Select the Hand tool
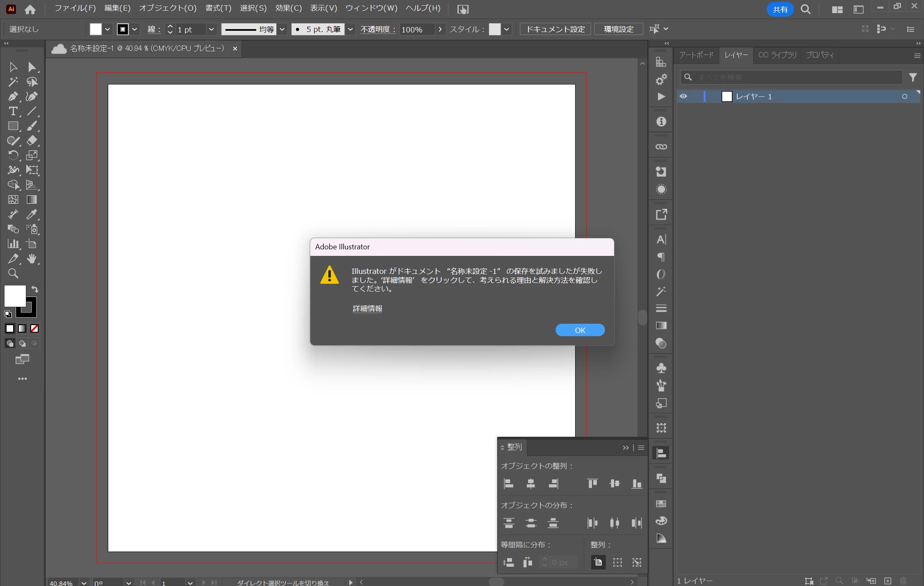 32,259
